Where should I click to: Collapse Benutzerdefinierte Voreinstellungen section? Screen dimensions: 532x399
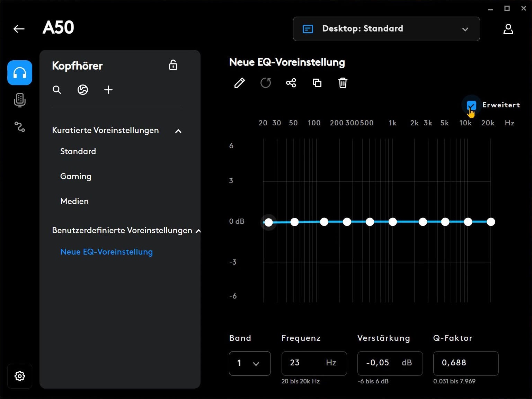point(198,231)
